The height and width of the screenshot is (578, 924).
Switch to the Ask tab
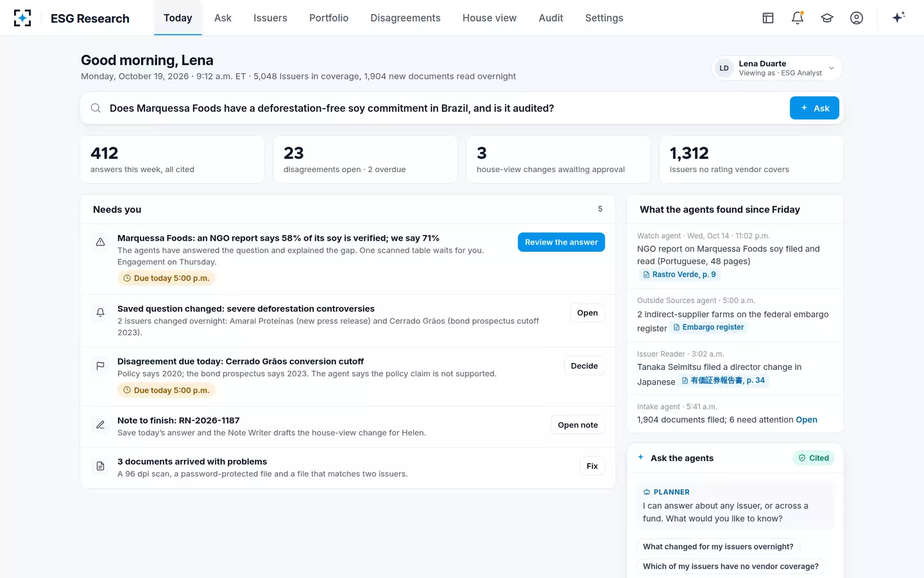tap(223, 18)
